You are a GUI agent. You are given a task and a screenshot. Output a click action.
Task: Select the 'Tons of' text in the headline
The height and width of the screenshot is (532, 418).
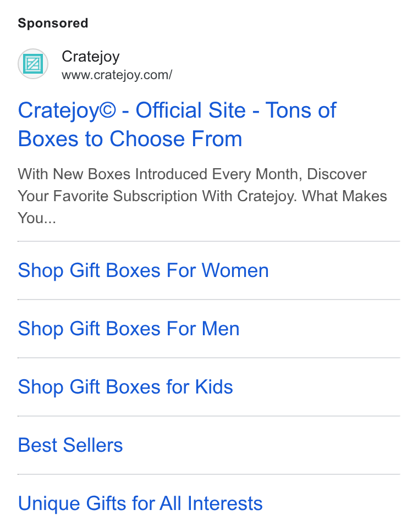pos(301,110)
